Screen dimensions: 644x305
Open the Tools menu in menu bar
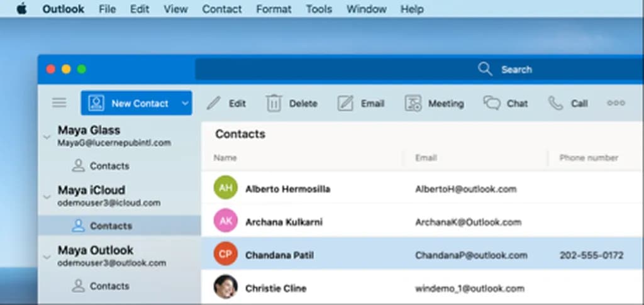319,9
